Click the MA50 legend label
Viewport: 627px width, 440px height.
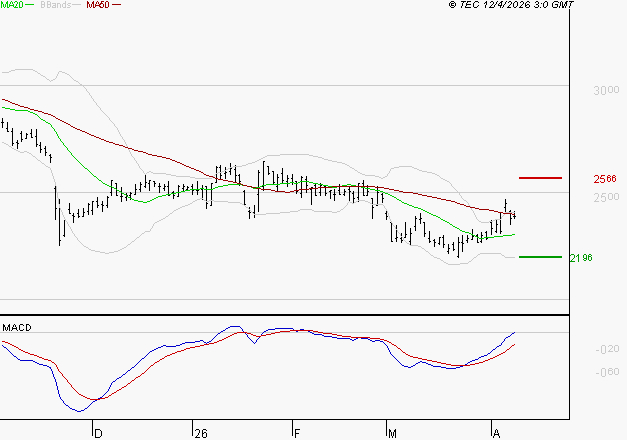pyautogui.click(x=98, y=5)
